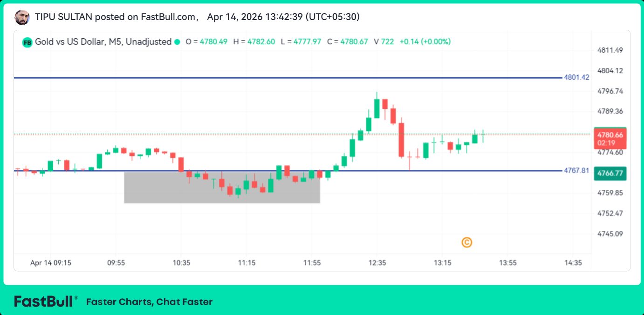
Task: Click the volume value V 722
Action: pyautogui.click(x=384, y=42)
